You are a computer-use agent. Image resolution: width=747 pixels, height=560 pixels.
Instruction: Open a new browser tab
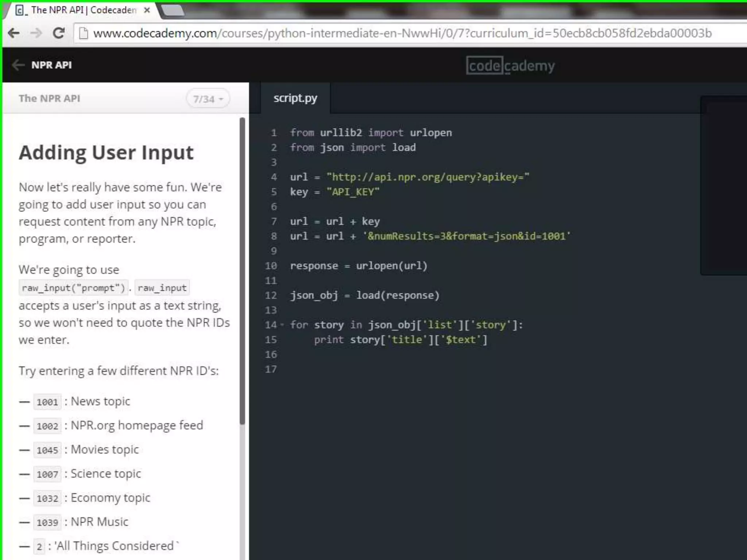[x=173, y=10]
